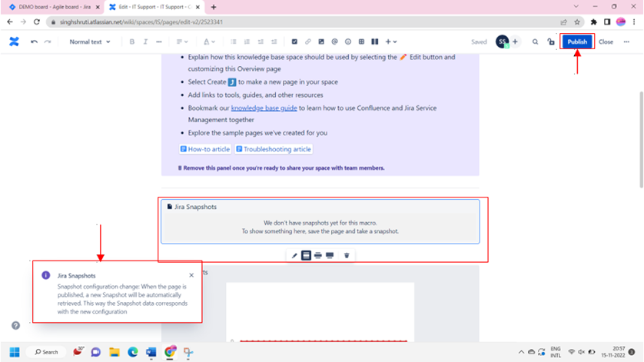The height and width of the screenshot is (362, 644).
Task: Reload the current page
Action: 37,22
